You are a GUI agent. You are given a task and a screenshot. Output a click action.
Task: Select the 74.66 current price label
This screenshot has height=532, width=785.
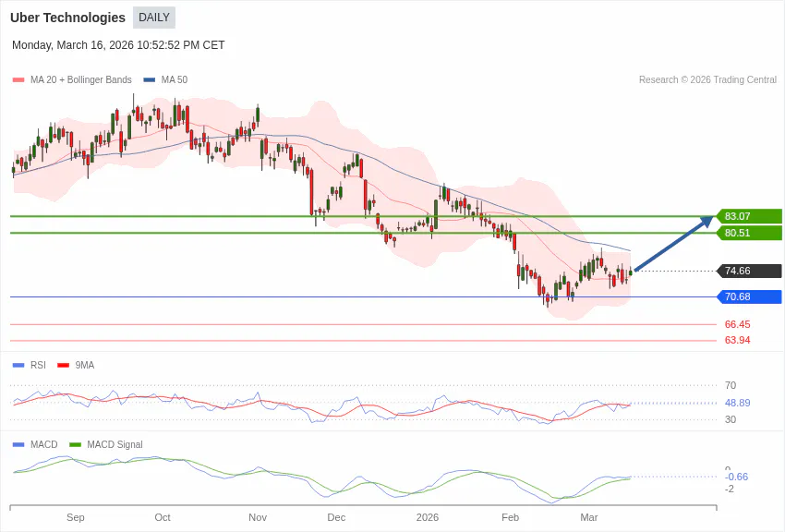pos(749,271)
